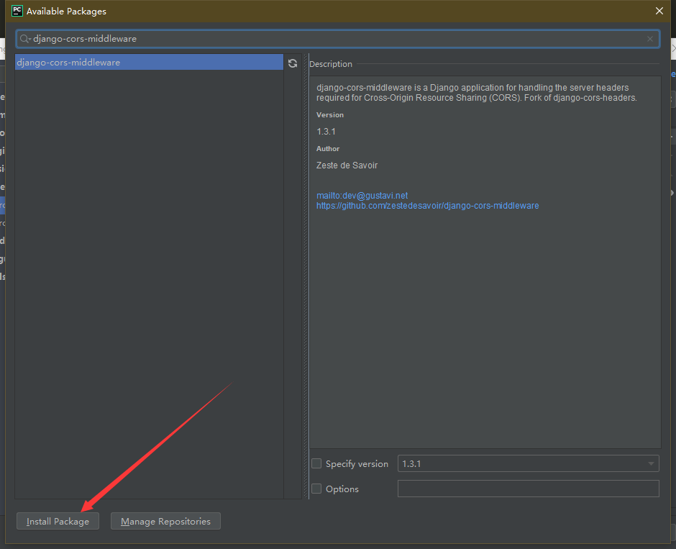Click the package description paragraph

click(476, 93)
